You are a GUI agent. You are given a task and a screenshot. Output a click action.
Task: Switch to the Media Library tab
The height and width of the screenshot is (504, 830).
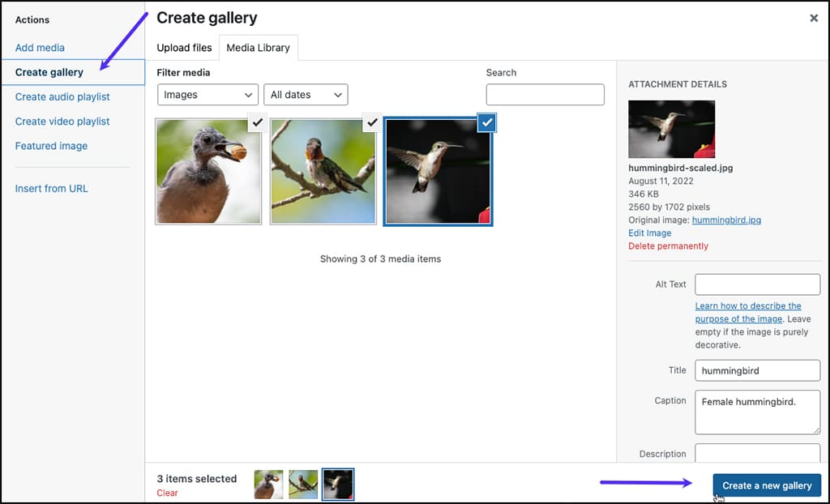coord(258,48)
